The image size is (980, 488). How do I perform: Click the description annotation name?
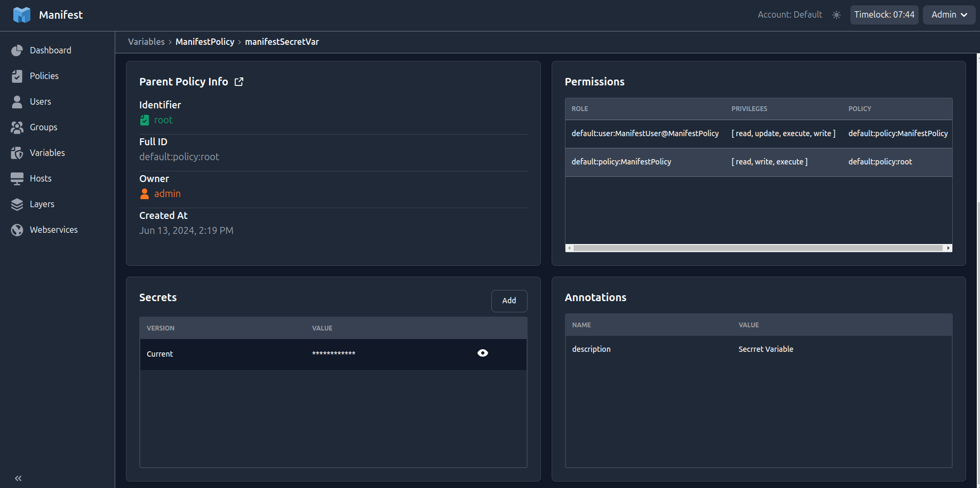(x=591, y=349)
